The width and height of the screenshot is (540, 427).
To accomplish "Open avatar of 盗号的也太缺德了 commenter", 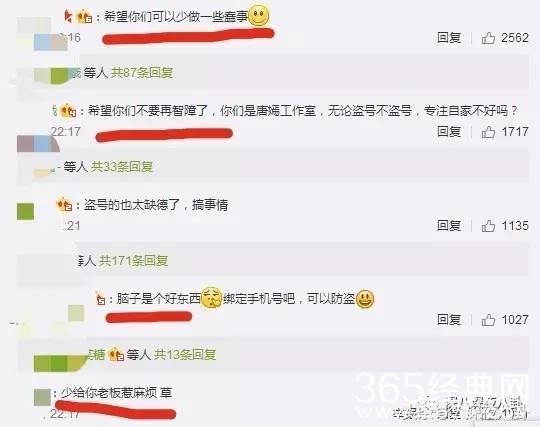I will click(25, 211).
